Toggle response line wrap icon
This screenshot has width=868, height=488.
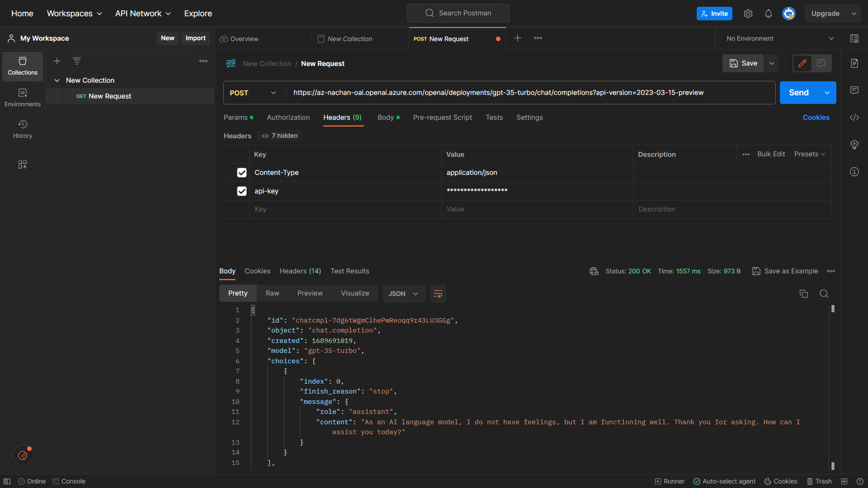438,294
